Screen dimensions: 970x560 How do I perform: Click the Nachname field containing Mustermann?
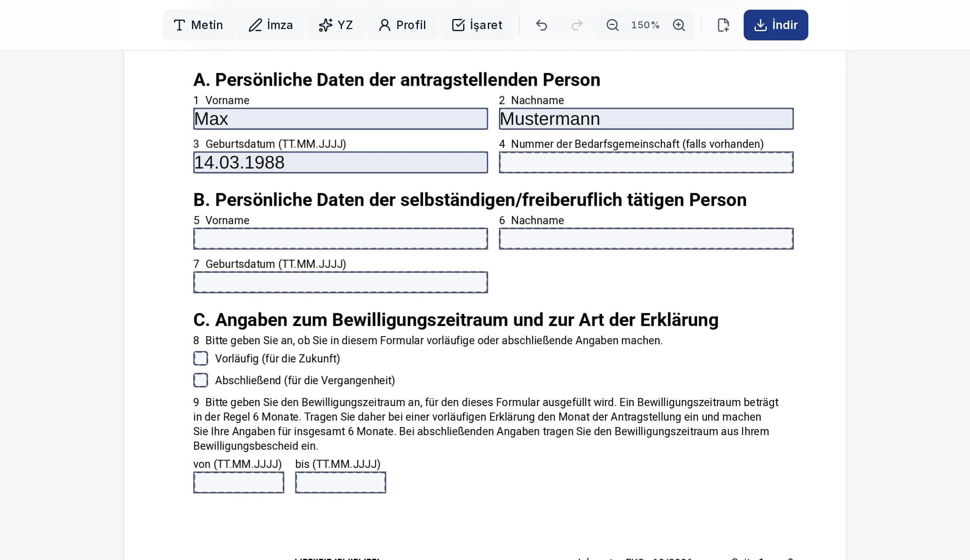click(646, 119)
